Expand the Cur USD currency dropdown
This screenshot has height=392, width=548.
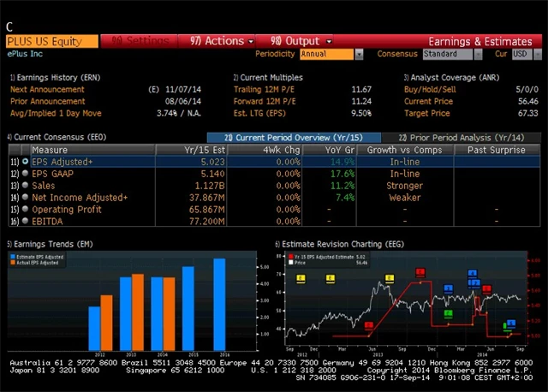pos(521,54)
